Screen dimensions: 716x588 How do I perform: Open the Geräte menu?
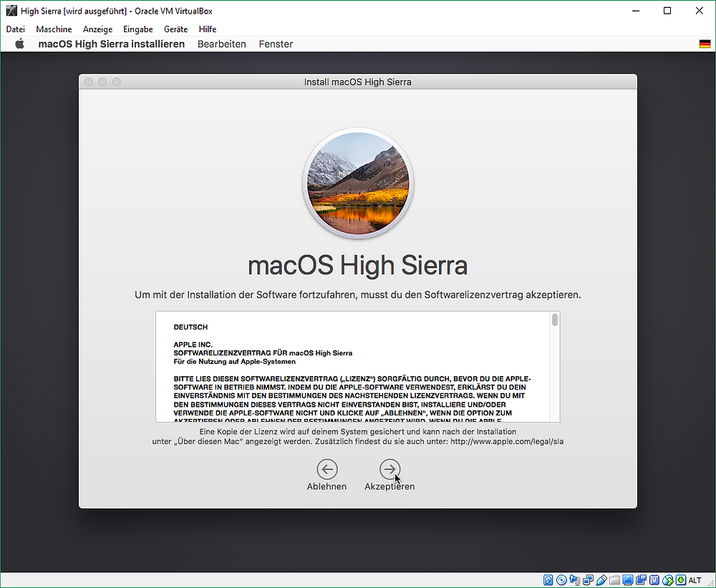pyautogui.click(x=176, y=29)
